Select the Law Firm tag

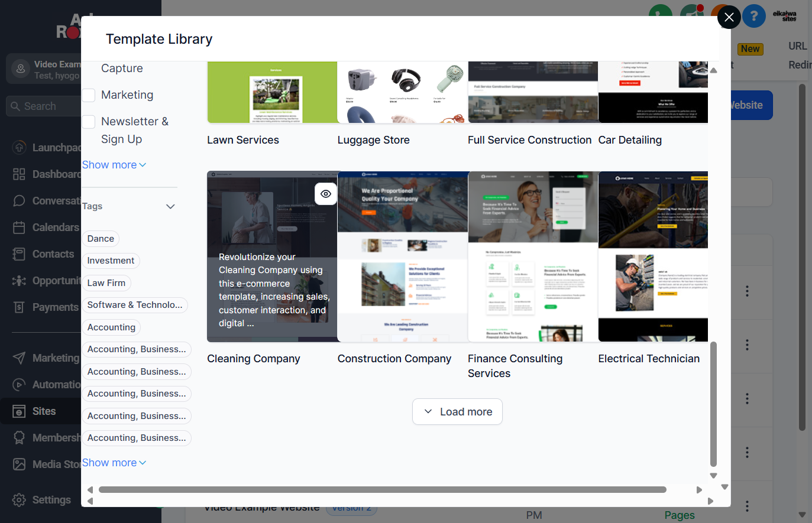point(106,283)
